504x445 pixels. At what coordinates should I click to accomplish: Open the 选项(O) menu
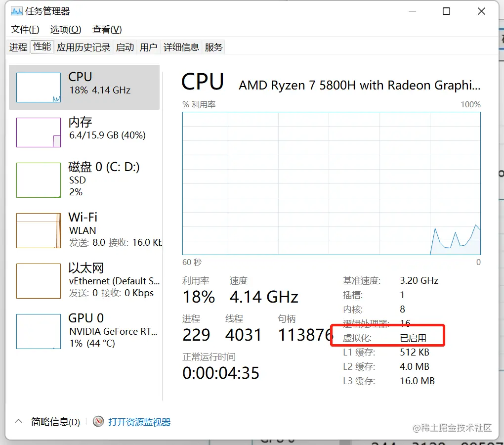tap(66, 30)
